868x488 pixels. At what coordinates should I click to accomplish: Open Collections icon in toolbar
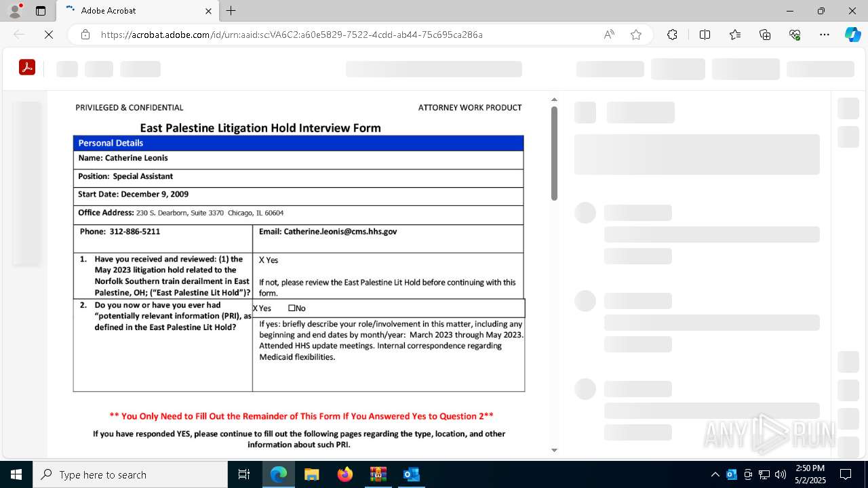pyautogui.click(x=765, y=35)
